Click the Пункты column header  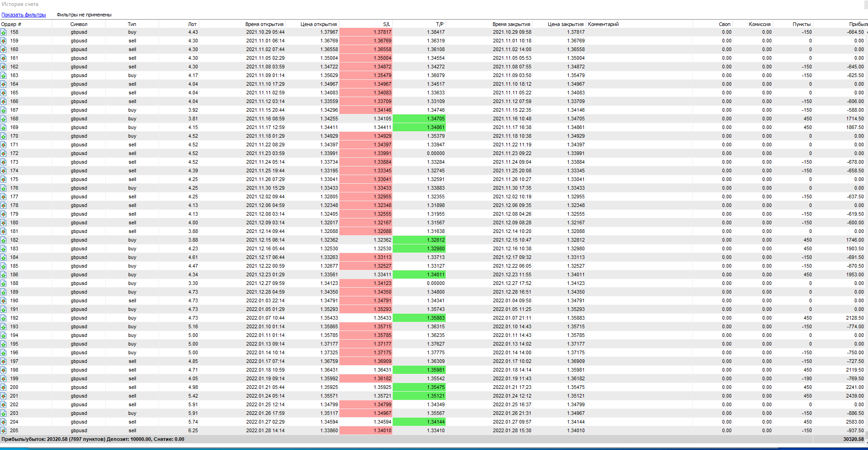[801, 24]
